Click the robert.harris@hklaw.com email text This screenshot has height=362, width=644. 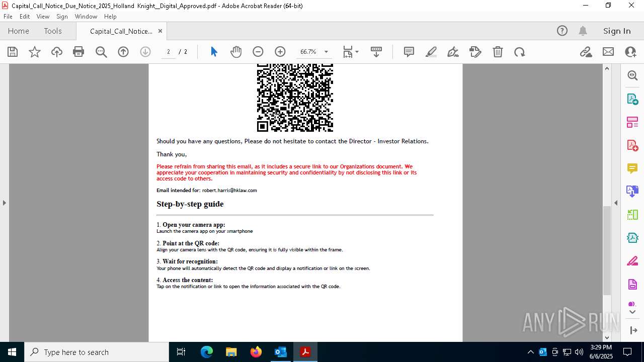coord(229,191)
